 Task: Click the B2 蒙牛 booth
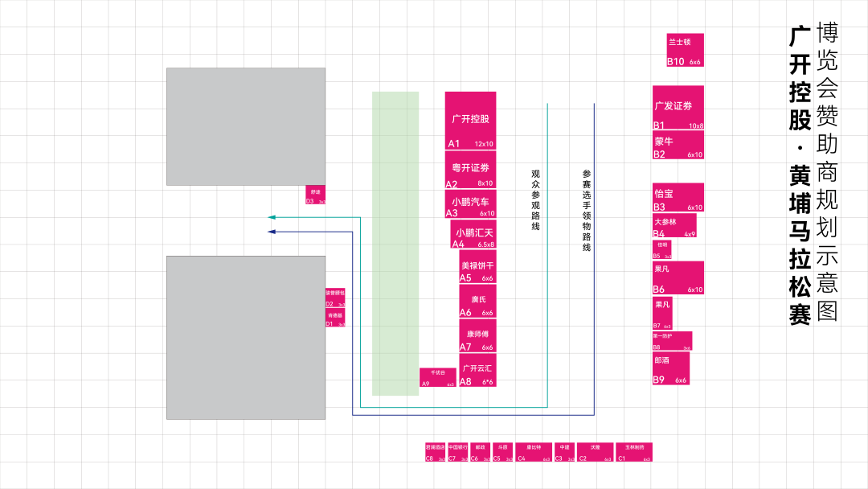(678, 146)
